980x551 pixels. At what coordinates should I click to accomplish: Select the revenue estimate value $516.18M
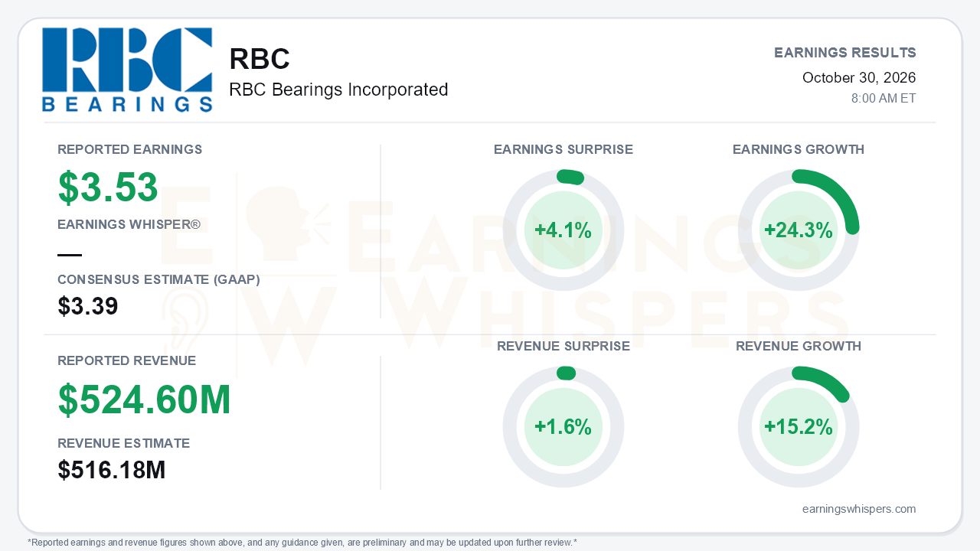[112, 470]
